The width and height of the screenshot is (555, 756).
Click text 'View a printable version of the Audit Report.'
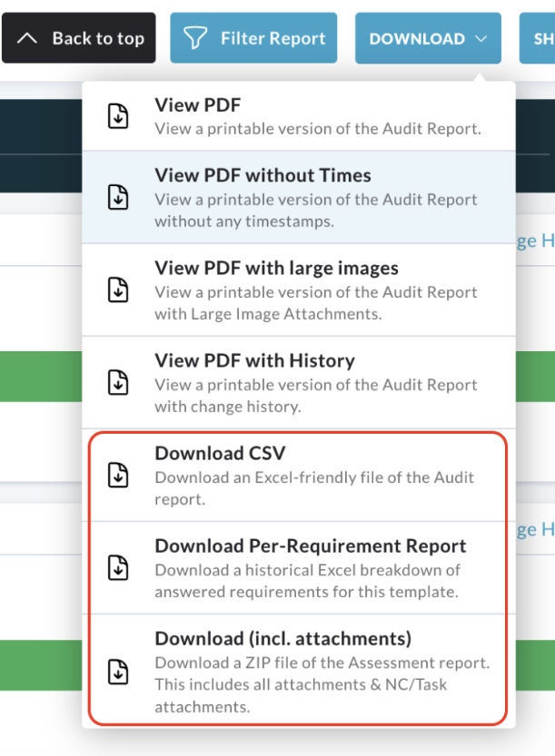click(x=318, y=129)
